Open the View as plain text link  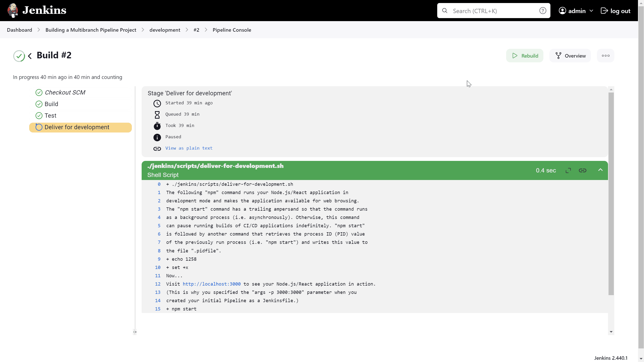189,148
